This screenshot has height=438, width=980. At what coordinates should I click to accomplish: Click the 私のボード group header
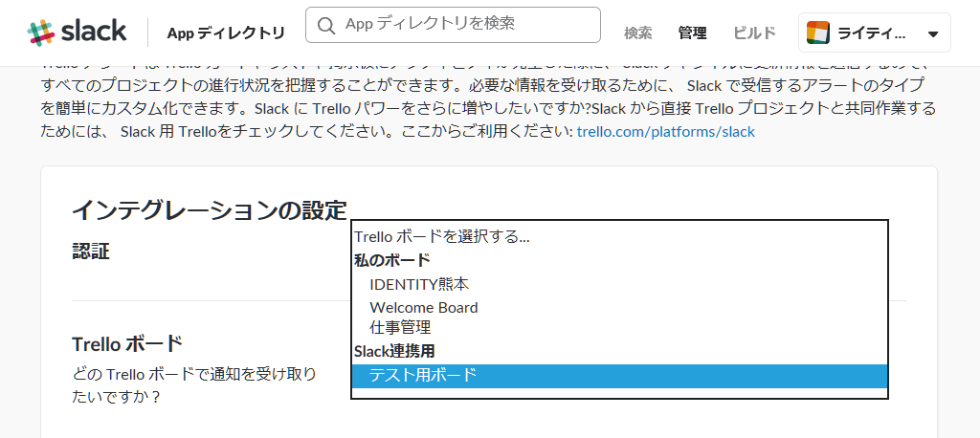392,260
